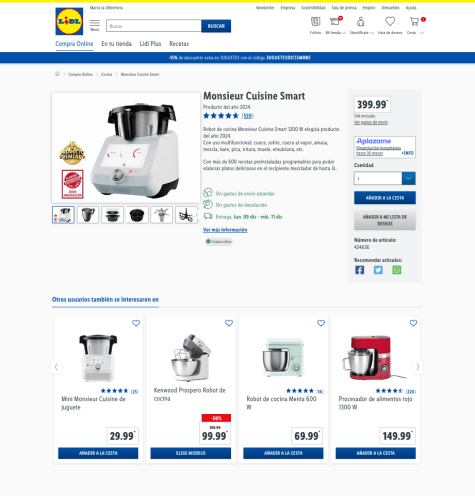
Task: Expand the Identifícate account dropdown
Action: pyautogui.click(x=361, y=33)
